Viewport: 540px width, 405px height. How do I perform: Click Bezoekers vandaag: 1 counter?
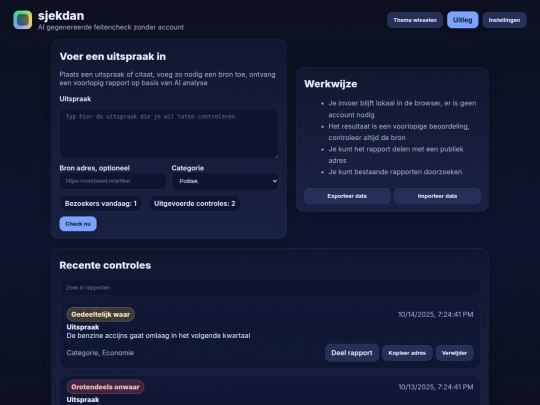pos(101,204)
